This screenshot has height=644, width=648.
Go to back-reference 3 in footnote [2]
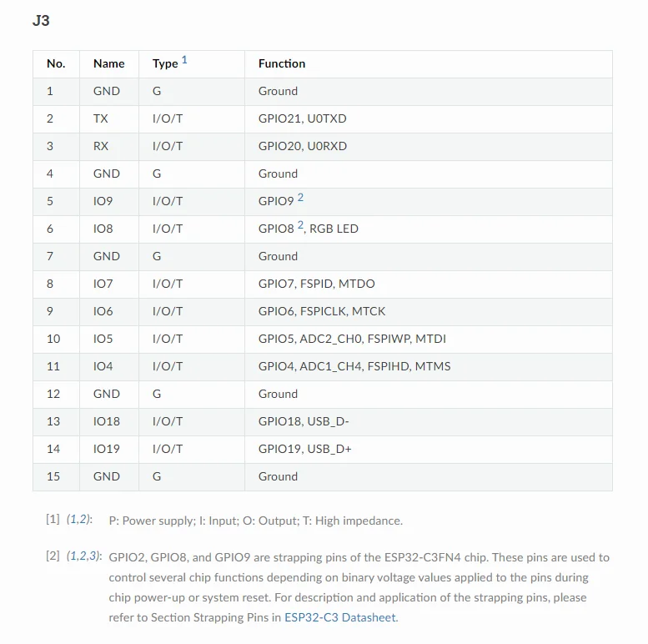(x=93, y=556)
